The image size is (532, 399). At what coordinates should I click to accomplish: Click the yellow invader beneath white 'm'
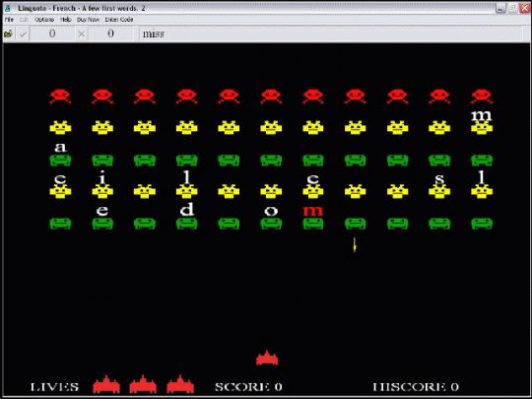coord(482,128)
